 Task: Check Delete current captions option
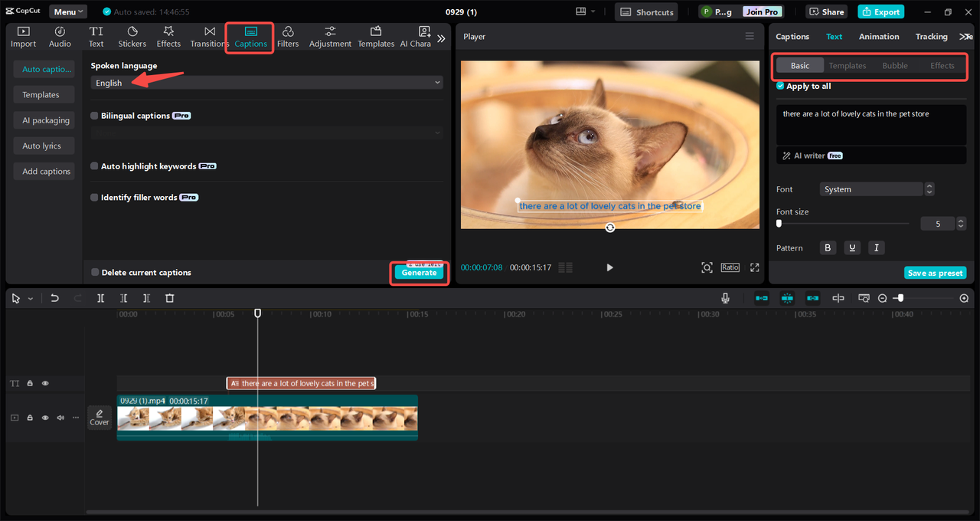click(x=95, y=273)
